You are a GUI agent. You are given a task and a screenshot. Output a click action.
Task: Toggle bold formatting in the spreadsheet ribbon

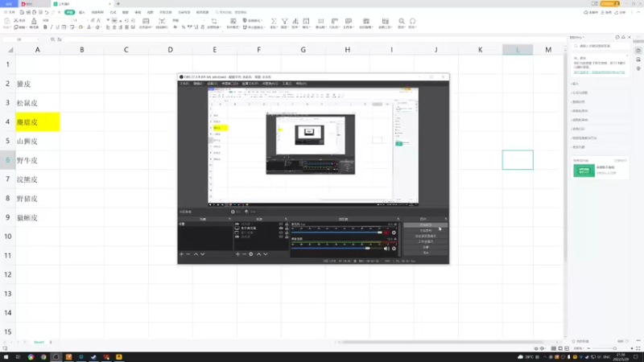click(x=45, y=27)
